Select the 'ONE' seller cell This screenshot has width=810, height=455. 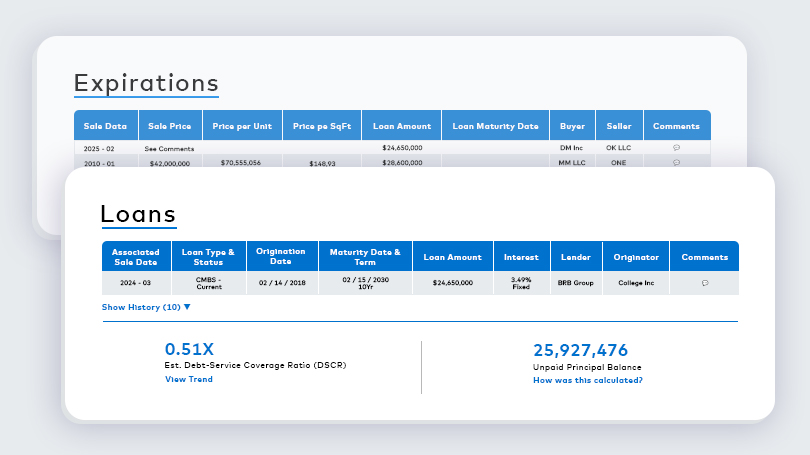pyautogui.click(x=619, y=162)
